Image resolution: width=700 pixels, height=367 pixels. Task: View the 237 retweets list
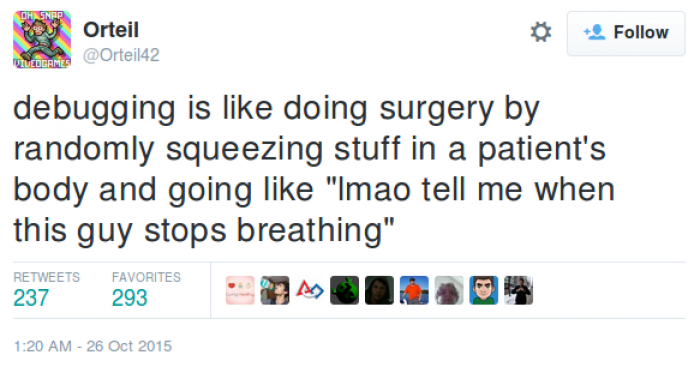pos(46,290)
